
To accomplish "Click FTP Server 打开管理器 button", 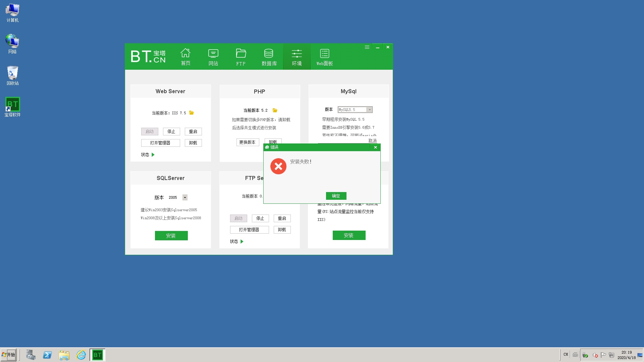I will click(x=249, y=230).
